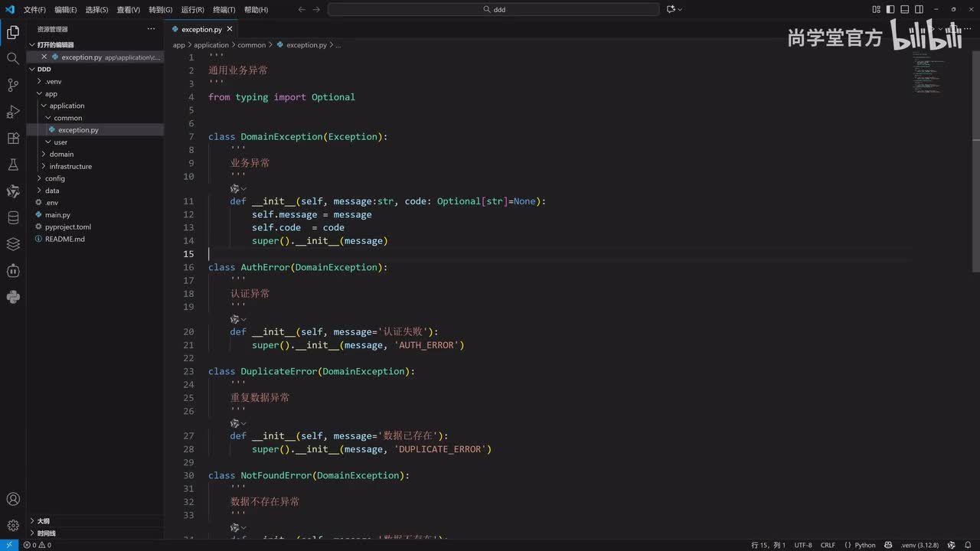Click the navigate back arrow
The image size is (980, 551).
click(301, 9)
